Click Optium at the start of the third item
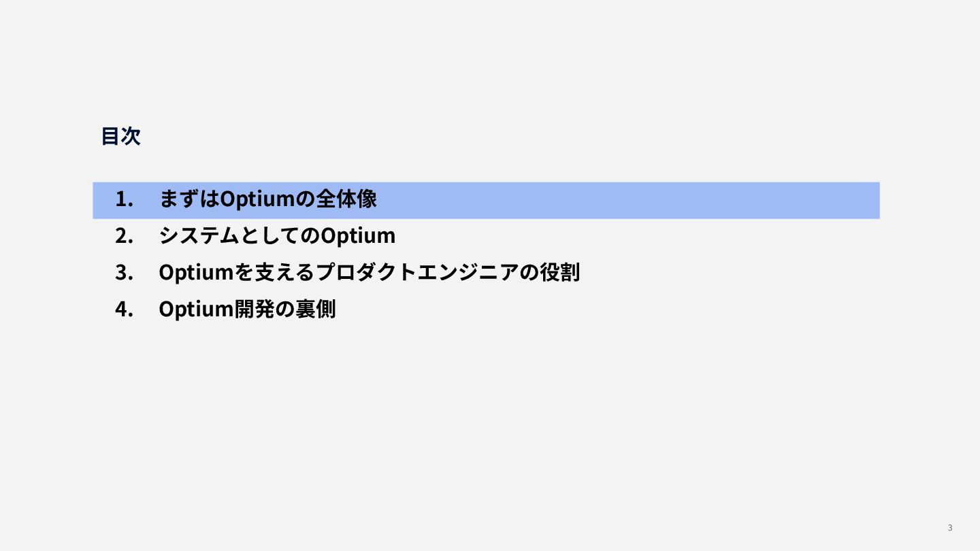This screenshot has height=551, width=980. pos(196,273)
